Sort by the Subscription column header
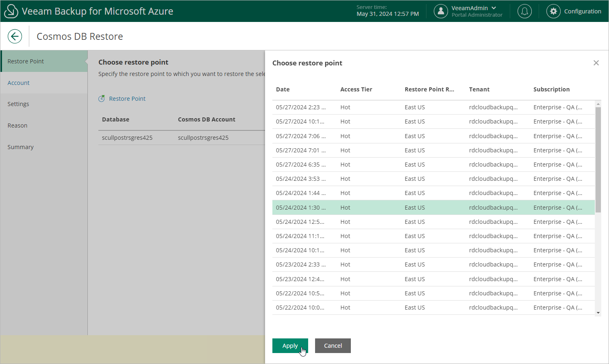The height and width of the screenshot is (364, 609). click(552, 89)
